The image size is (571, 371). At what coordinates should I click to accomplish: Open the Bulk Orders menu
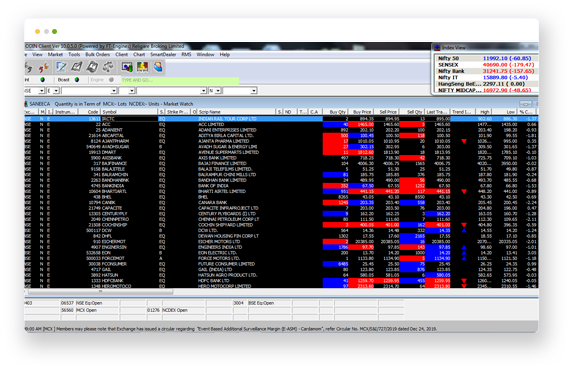pos(98,55)
